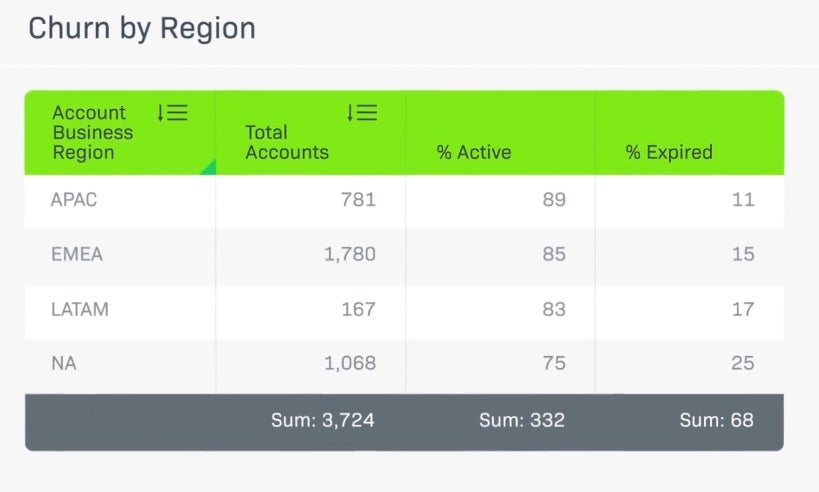The width and height of the screenshot is (819, 492).
Task: Click sort icon in Account Business Region header
Action: point(172,113)
